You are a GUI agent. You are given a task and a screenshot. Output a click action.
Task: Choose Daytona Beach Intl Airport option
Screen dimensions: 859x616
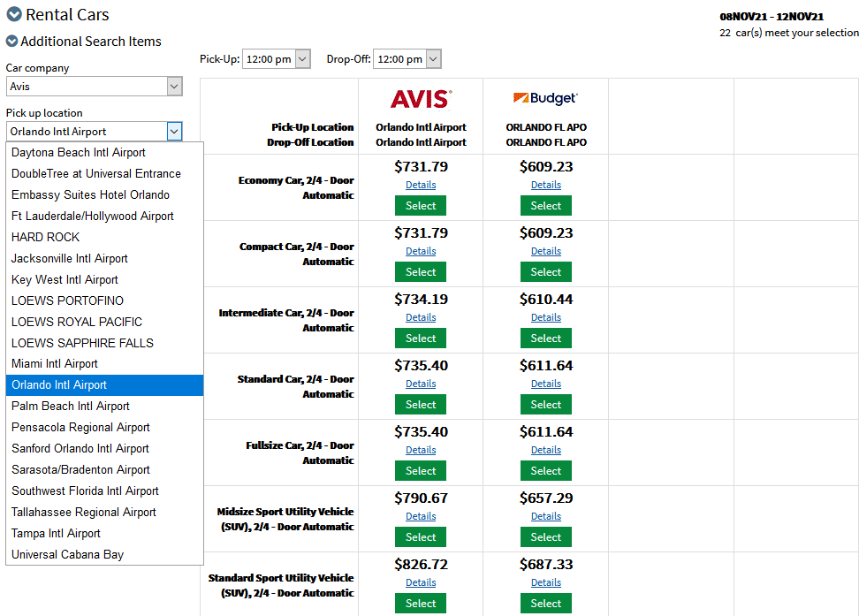pos(104,152)
